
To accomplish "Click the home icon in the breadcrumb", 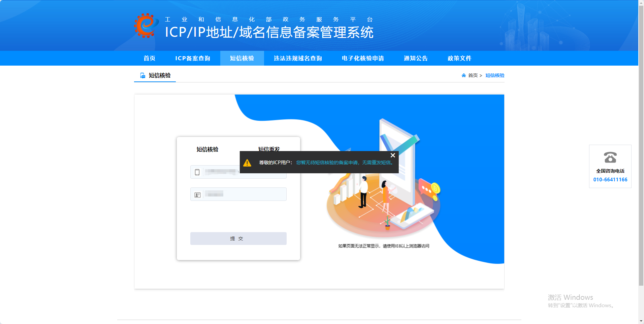I will (464, 75).
